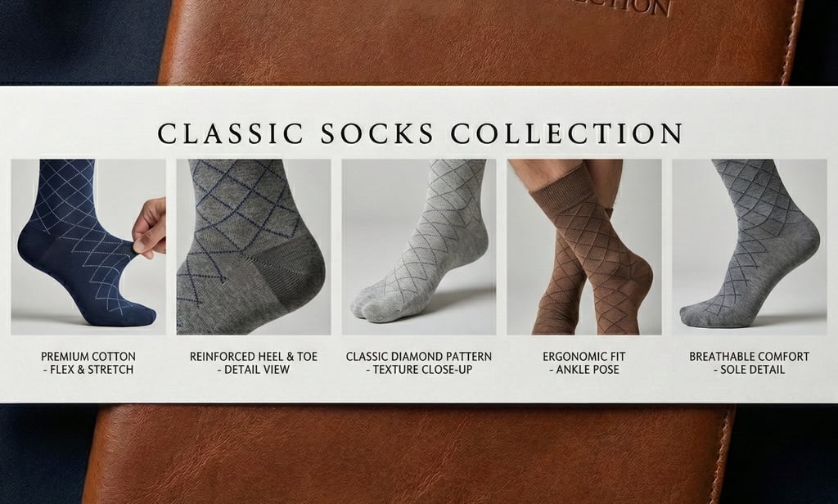Click the Detail View subtitle line
The height and width of the screenshot is (504, 838).
pyautogui.click(x=254, y=370)
